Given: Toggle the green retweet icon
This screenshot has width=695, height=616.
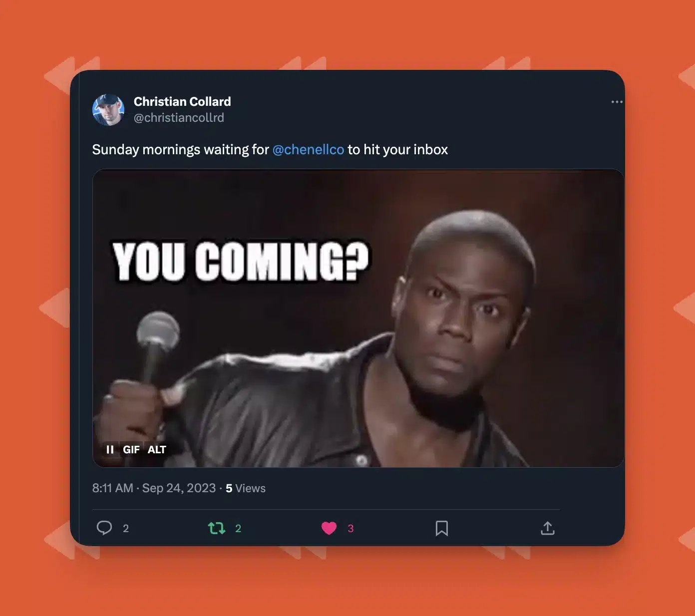Looking at the screenshot, I should [217, 528].
